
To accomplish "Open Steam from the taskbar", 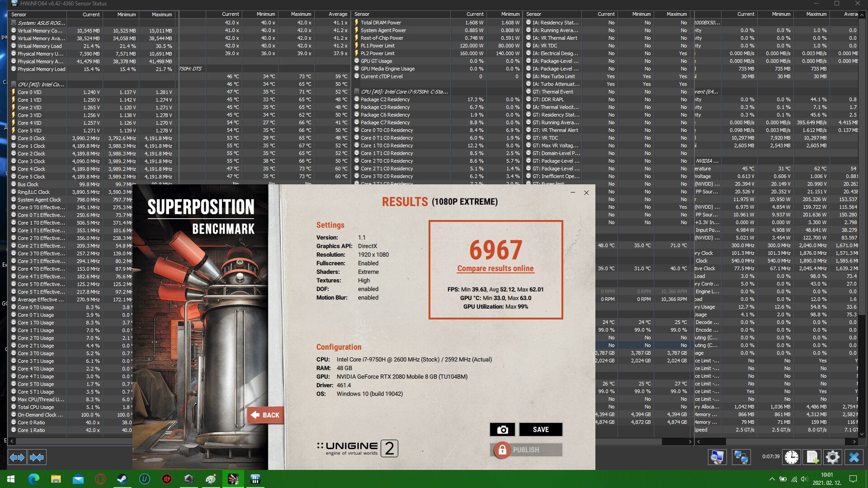I will (x=122, y=479).
